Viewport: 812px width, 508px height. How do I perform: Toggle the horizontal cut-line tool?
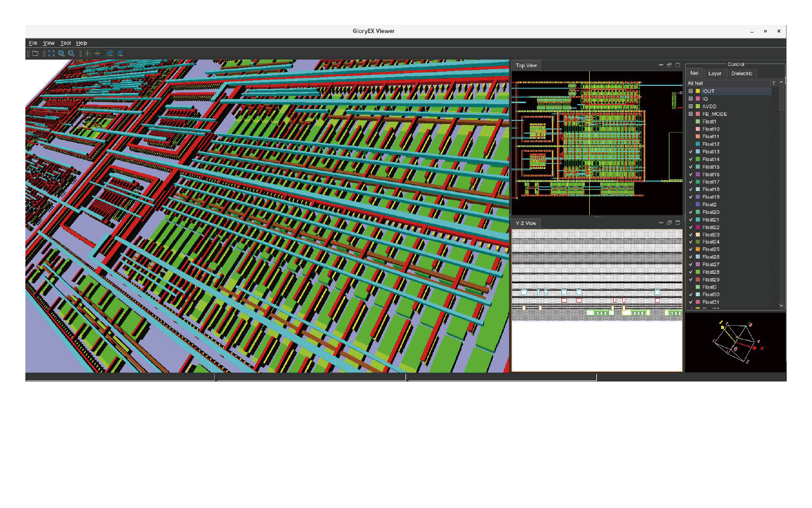click(x=97, y=53)
